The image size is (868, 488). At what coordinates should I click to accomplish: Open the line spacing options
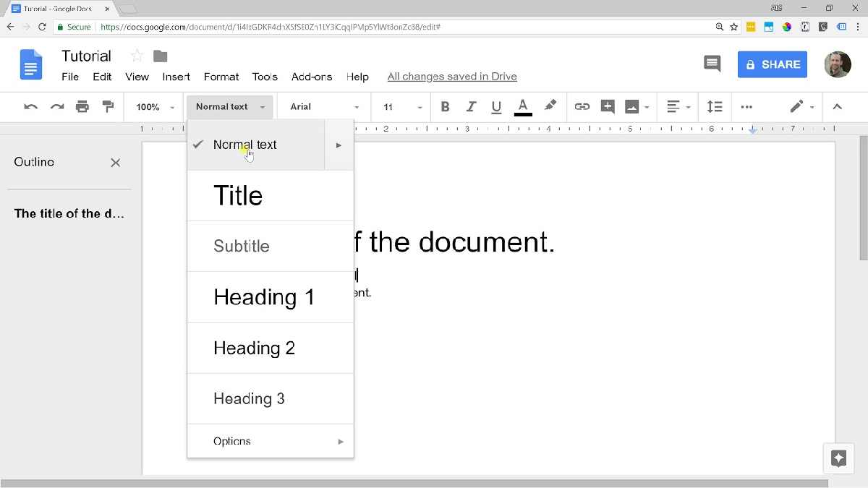click(x=715, y=107)
